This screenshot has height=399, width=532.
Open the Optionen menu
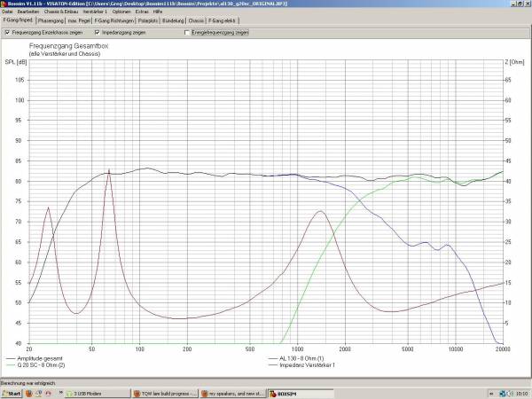tap(121, 12)
